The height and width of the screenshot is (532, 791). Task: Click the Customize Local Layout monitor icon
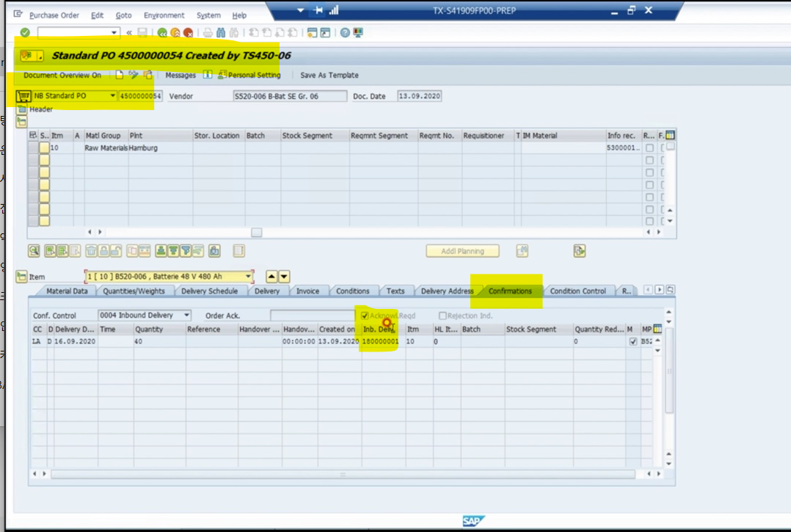pos(358,33)
